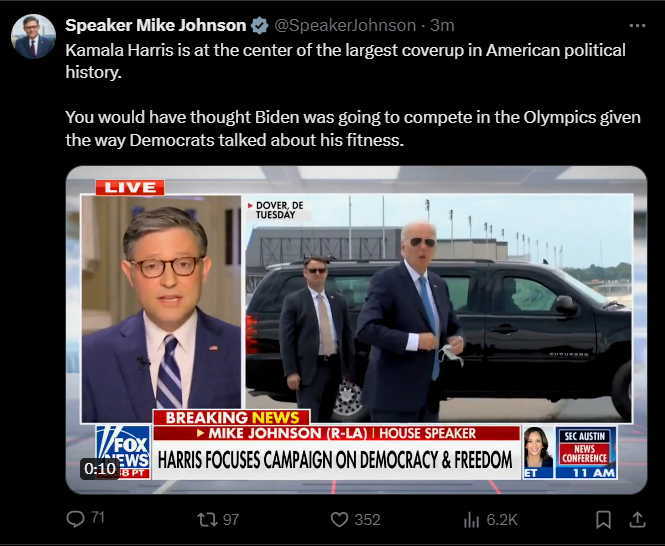Open the reply comment icon
The image size is (665, 546).
pos(75,519)
